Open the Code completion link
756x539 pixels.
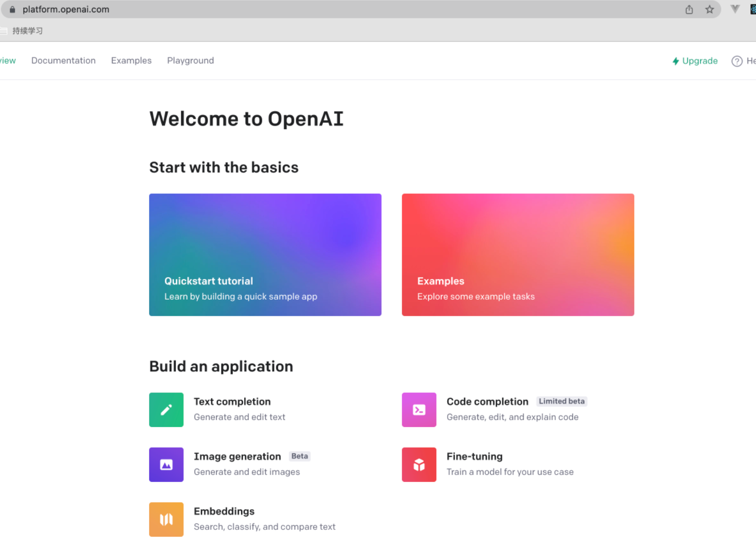tap(487, 401)
